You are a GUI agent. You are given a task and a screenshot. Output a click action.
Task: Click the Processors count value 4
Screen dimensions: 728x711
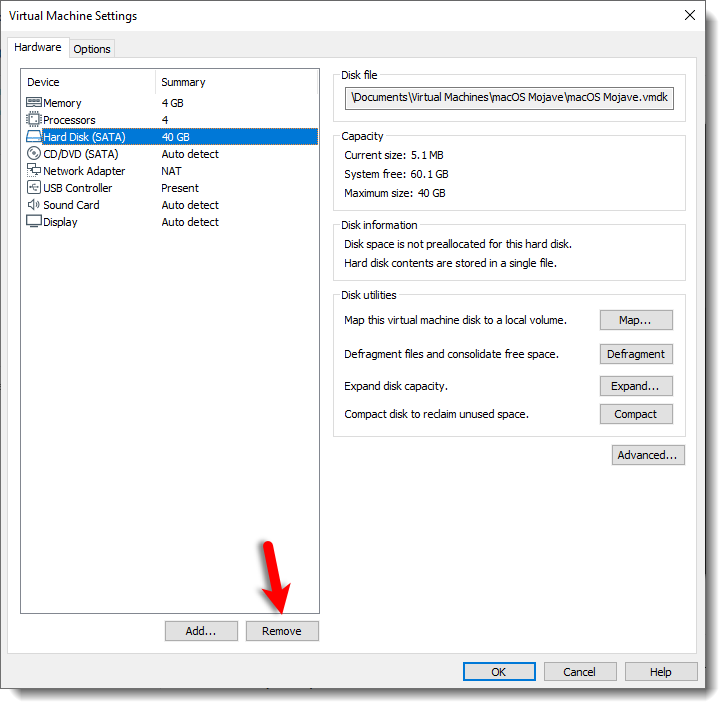pyautogui.click(x=165, y=120)
